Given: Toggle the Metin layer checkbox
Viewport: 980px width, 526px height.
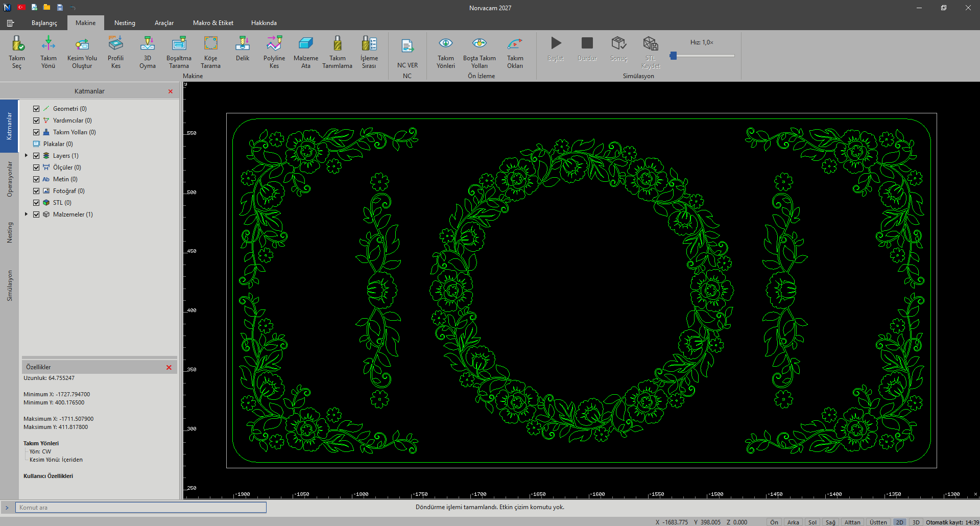Looking at the screenshot, I should (36, 179).
